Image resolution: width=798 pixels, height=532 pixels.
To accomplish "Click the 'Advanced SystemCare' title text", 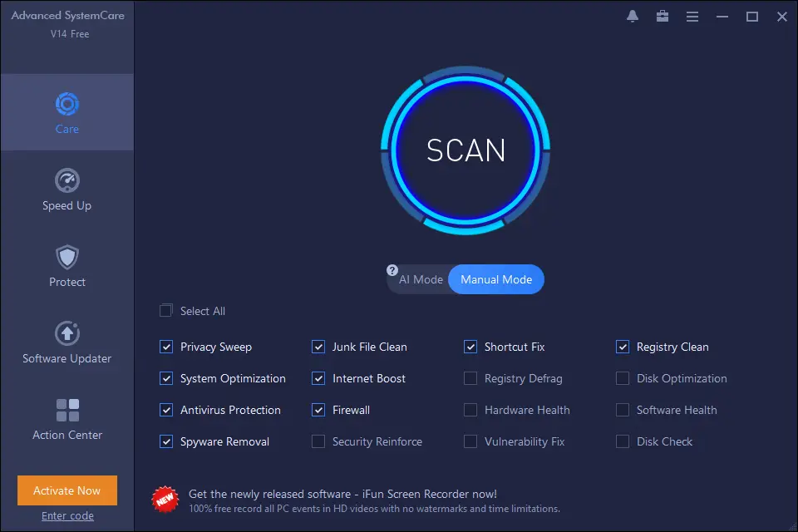I will (x=67, y=16).
